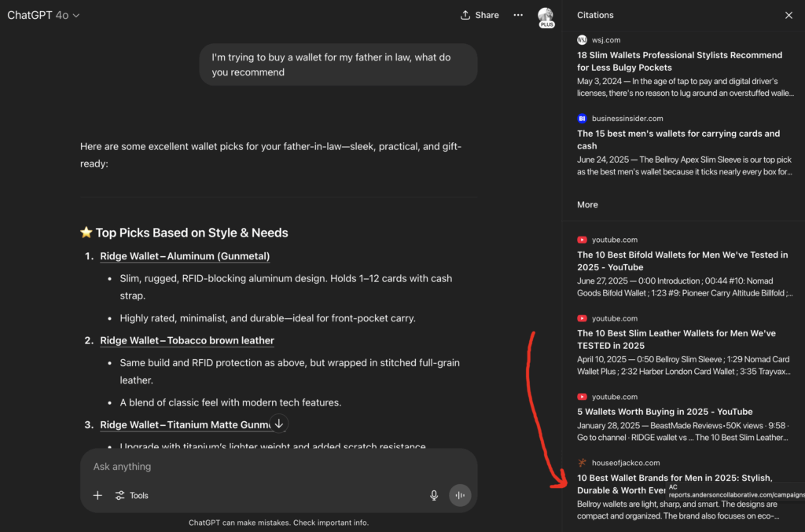The width and height of the screenshot is (805, 532).
Task: Click the 'June 24, 2025' Bellroy Apex snippet
Action: tap(685, 166)
